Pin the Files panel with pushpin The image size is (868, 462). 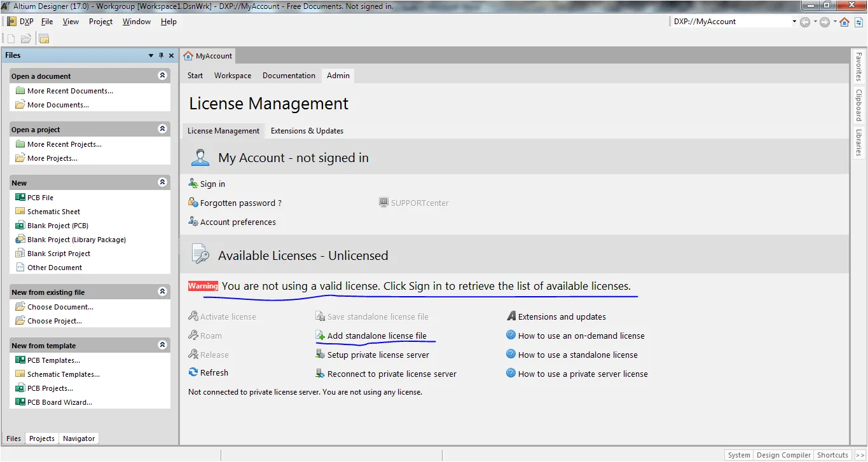(162, 56)
